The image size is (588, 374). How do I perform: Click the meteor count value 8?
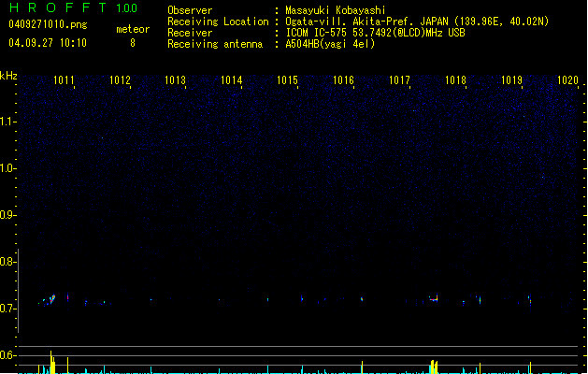point(133,43)
